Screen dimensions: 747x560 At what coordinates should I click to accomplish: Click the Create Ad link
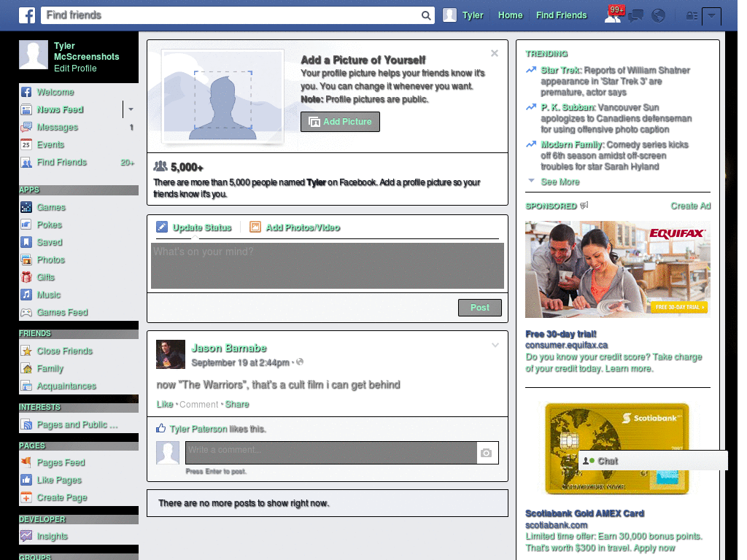pos(690,206)
